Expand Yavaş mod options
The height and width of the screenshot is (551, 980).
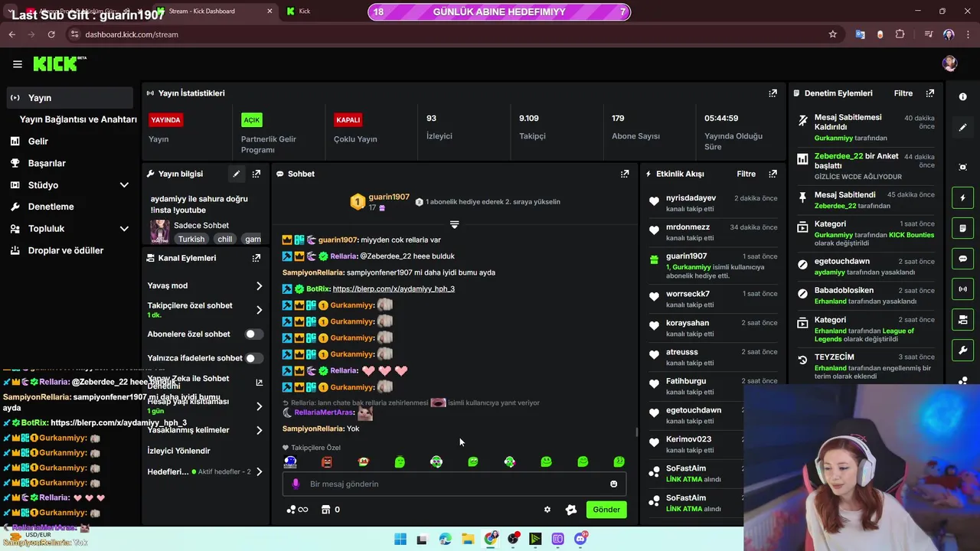point(259,285)
